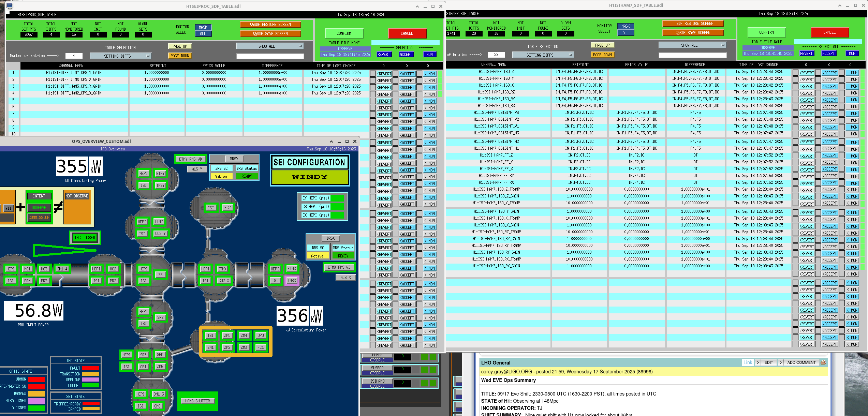Open SETTING DIFFS dropdown in SEIPROC table

click(120, 56)
